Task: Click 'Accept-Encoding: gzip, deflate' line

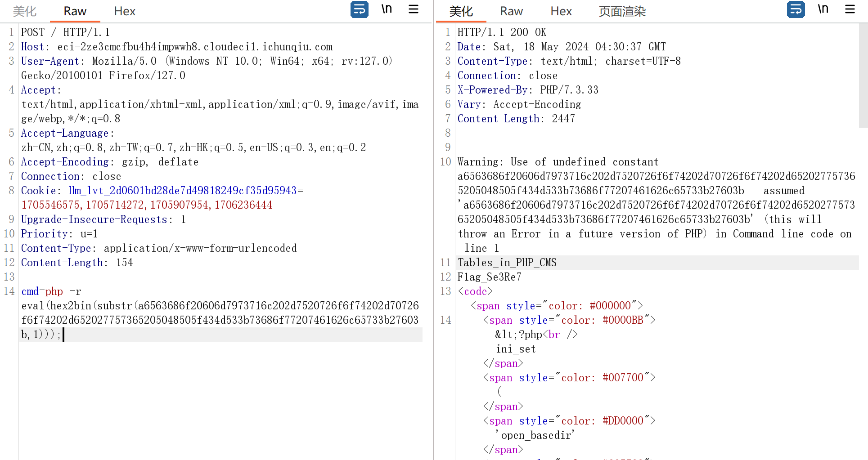Action: click(x=110, y=162)
